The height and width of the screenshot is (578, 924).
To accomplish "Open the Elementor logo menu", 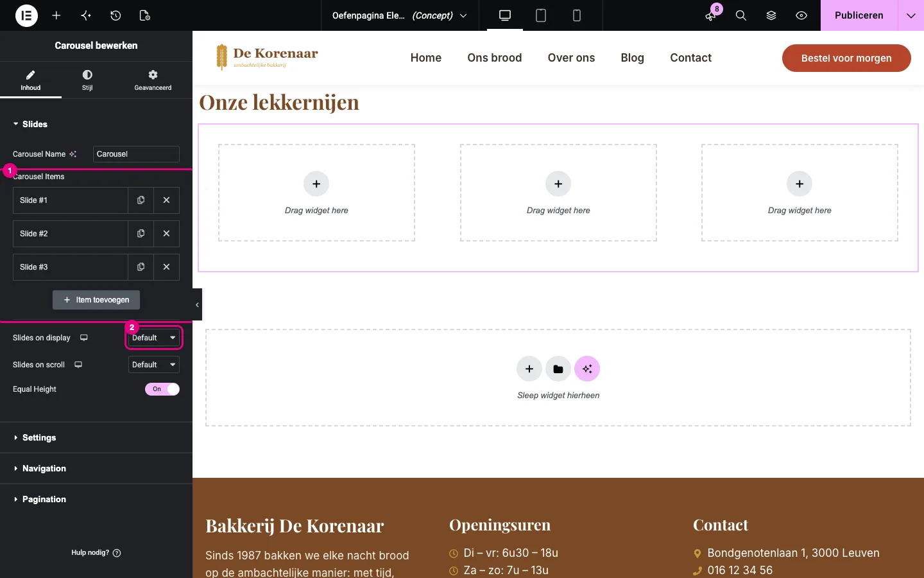I will (x=26, y=15).
